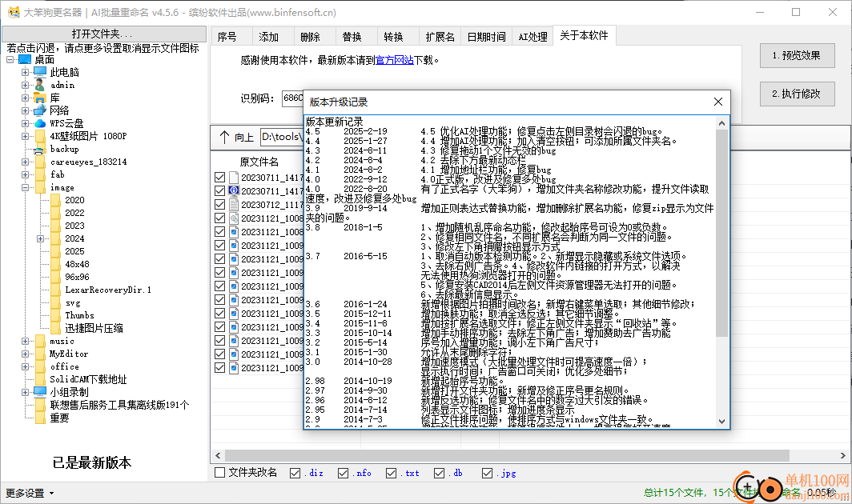Enable the 文件夹改名 checkbox

click(x=220, y=473)
